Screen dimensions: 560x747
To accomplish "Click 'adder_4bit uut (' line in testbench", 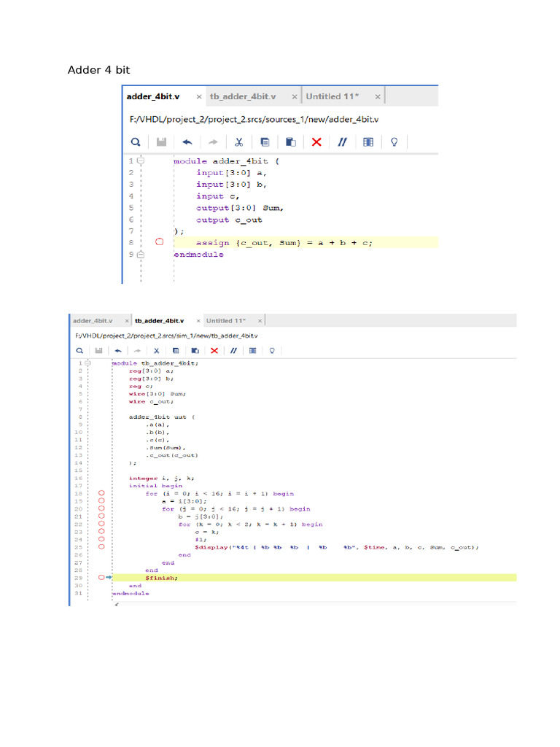I will pos(162,417).
